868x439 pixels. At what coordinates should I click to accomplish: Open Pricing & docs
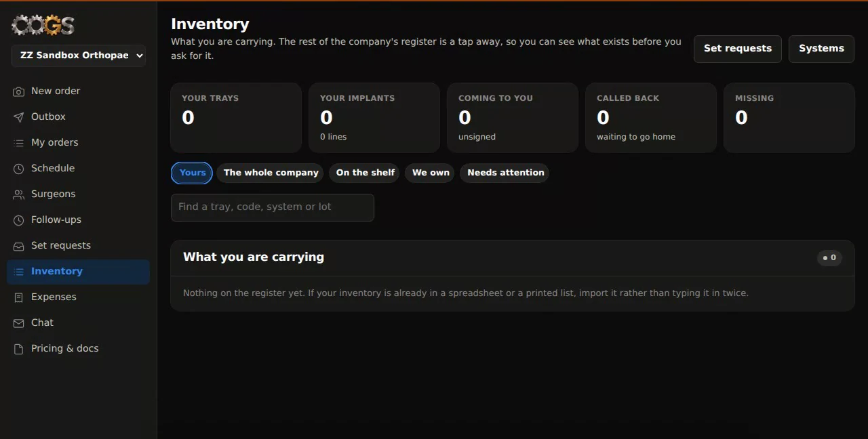(x=79, y=349)
